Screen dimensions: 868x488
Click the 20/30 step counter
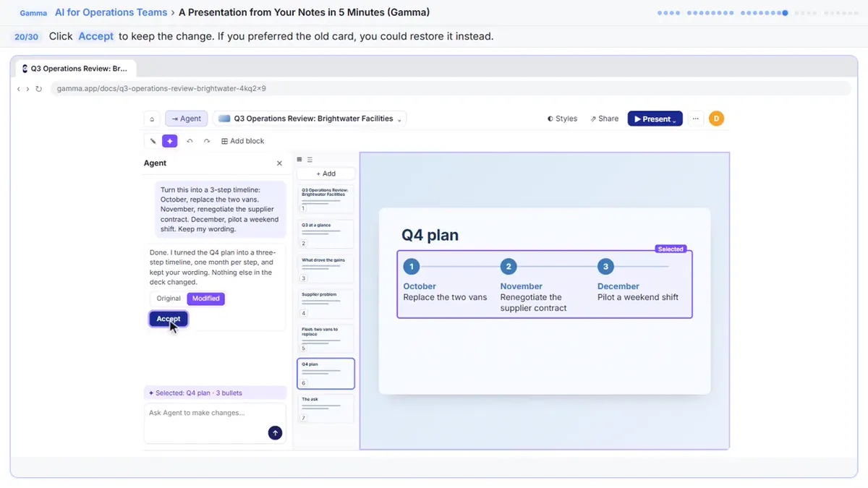[x=26, y=36]
